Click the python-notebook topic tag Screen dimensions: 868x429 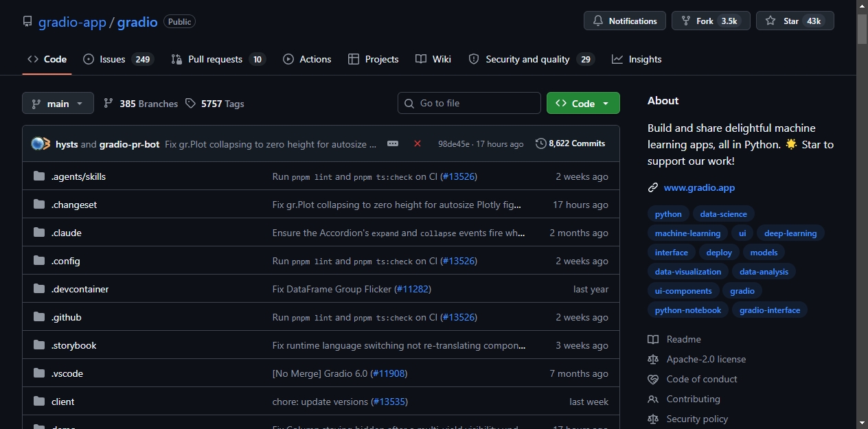point(688,310)
